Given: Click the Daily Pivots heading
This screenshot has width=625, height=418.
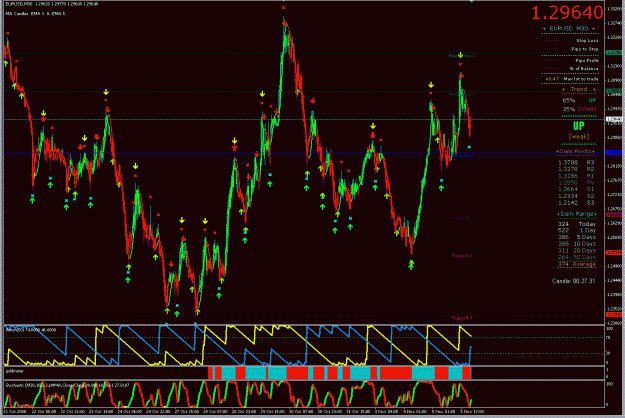Looking at the screenshot, I should pyautogui.click(x=576, y=151).
